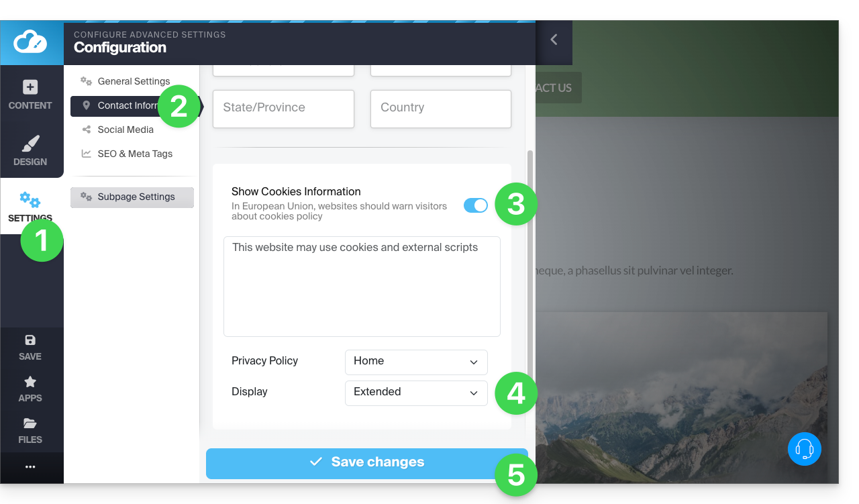Click the three-dot more options icon
Image resolution: width=859 pixels, height=504 pixels.
click(30, 467)
